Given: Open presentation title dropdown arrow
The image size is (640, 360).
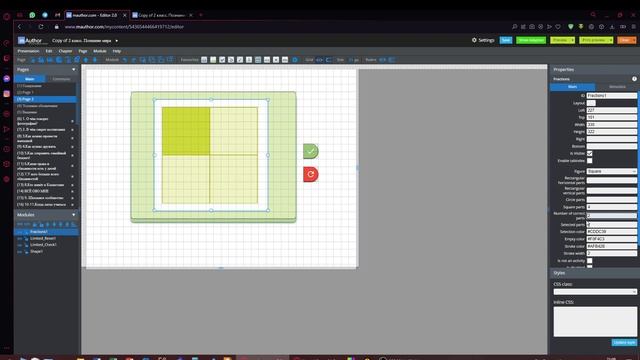Looking at the screenshot, I should coord(116,41).
